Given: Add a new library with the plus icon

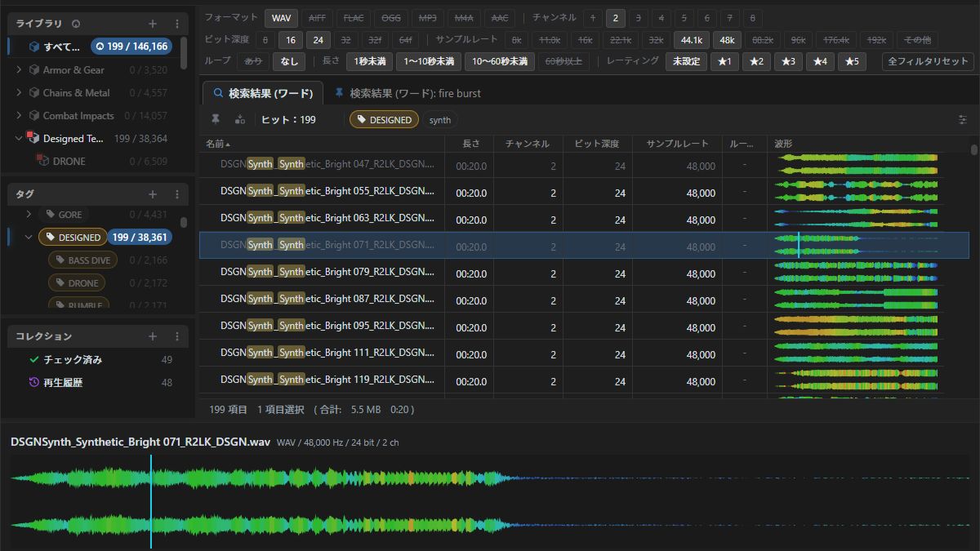Looking at the screenshot, I should tap(153, 24).
